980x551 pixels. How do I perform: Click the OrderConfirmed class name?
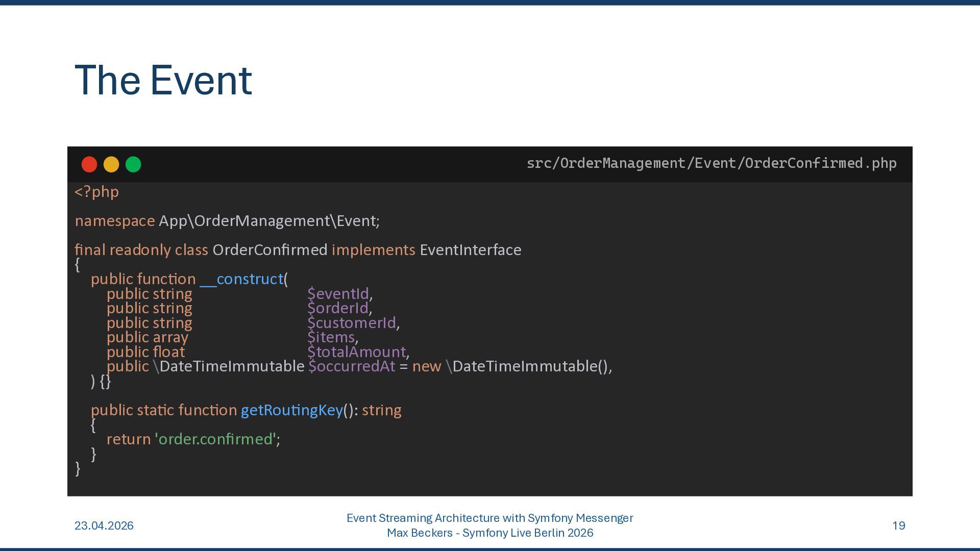click(269, 250)
